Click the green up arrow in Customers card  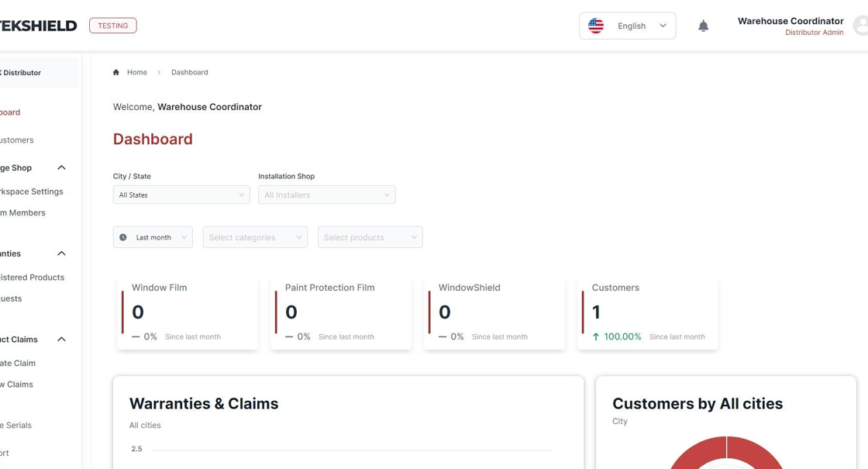596,336
